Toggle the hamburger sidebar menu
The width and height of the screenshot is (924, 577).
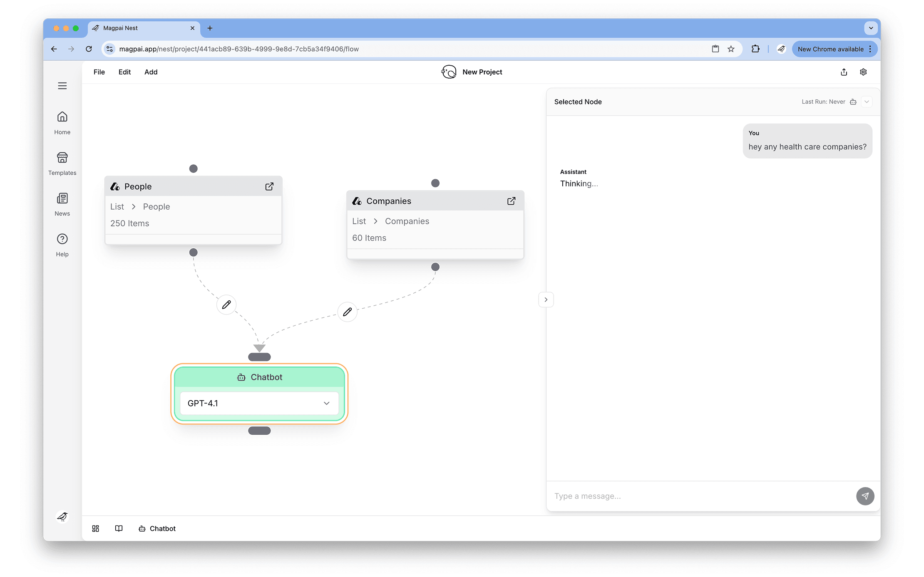coord(62,86)
